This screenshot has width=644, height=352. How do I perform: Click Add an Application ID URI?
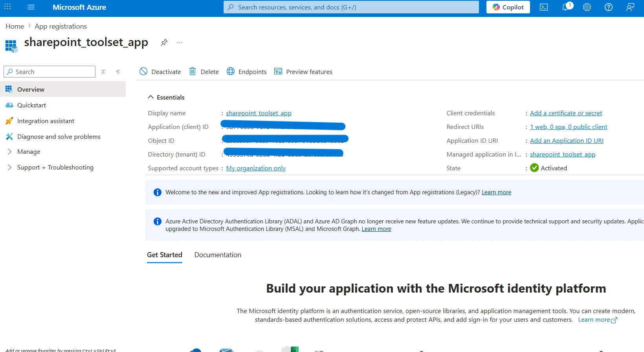567,141
